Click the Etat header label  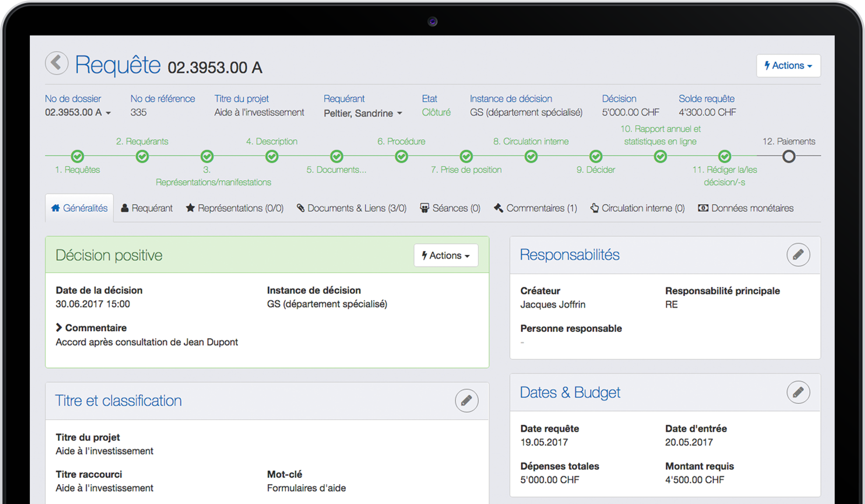coord(429,99)
